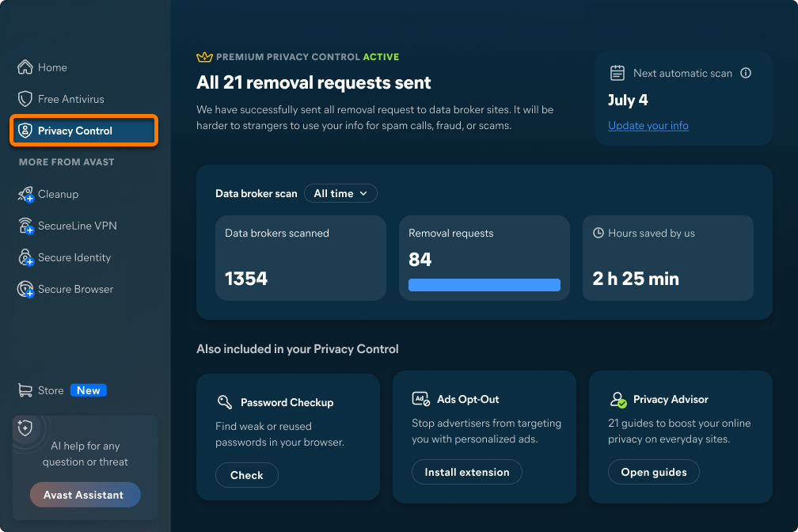Screen dimensions: 798x532
Task: Click the SecureLine VPN wifi-lock icon
Action: click(25, 226)
